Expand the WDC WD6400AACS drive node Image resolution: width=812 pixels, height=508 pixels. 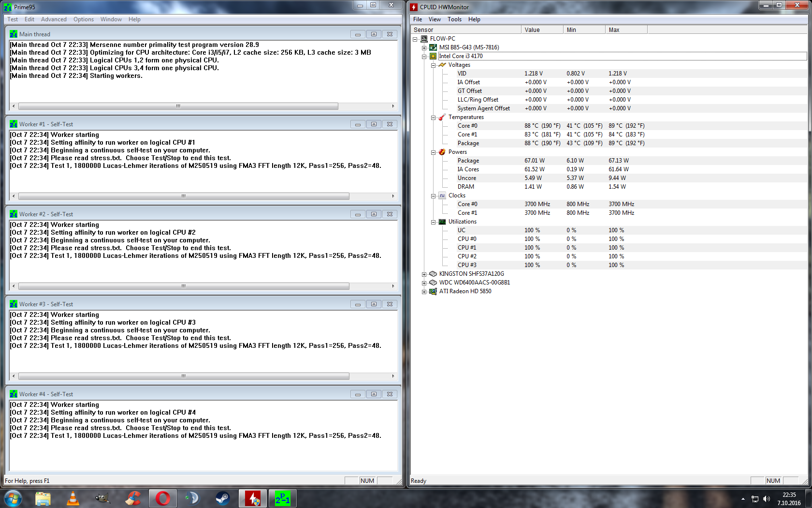click(x=424, y=283)
